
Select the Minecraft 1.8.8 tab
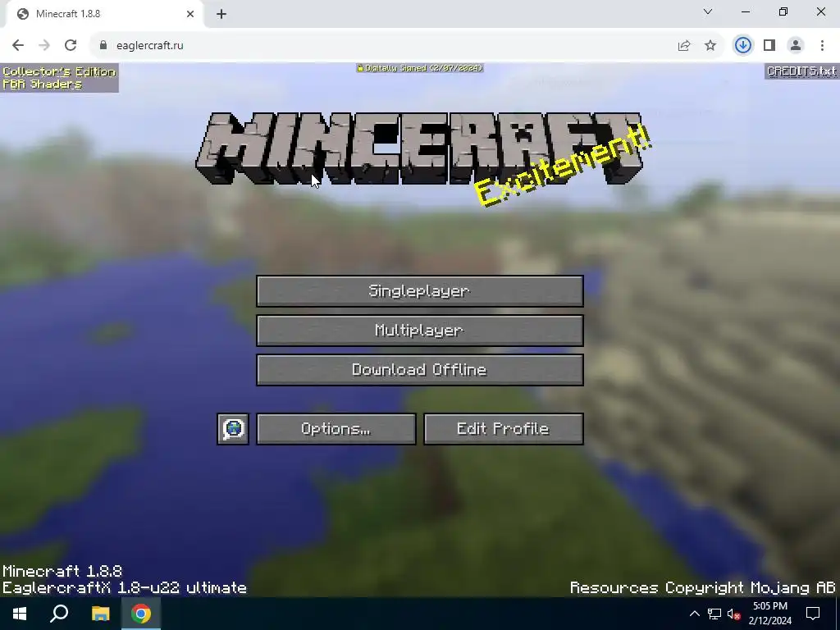(x=104, y=14)
